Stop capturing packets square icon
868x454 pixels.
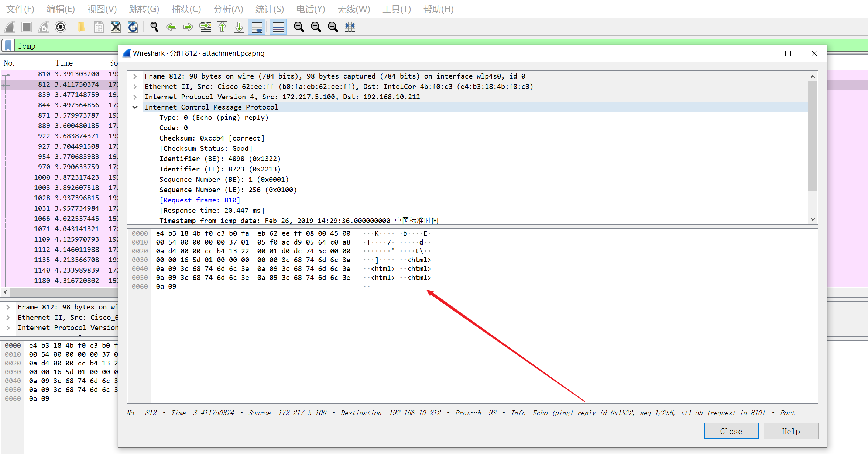[27, 27]
